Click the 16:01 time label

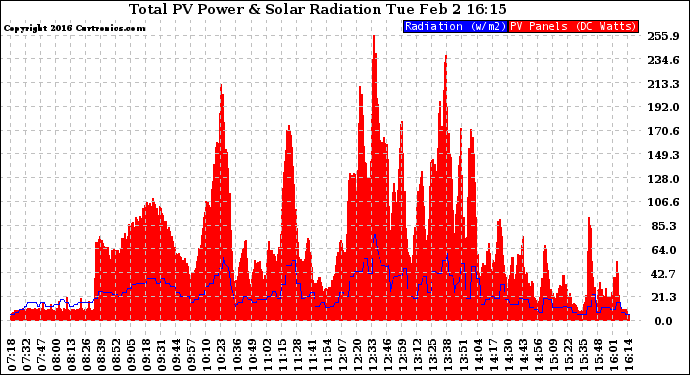(613, 355)
